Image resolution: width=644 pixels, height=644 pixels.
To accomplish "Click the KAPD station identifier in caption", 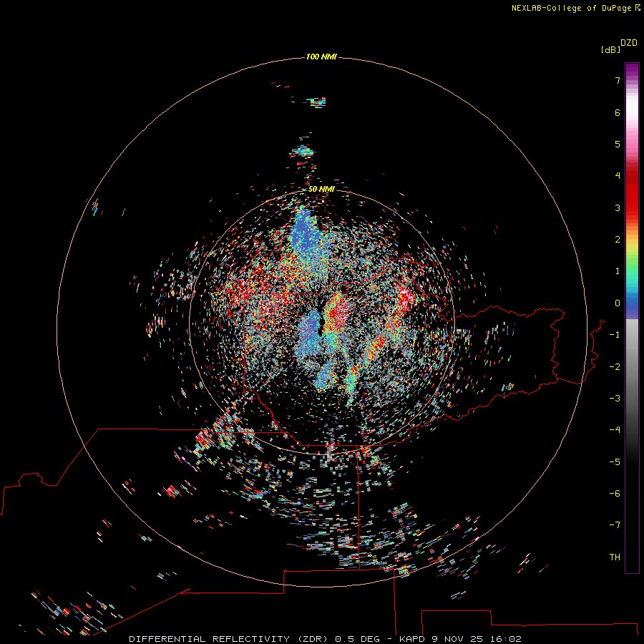I will [411, 639].
